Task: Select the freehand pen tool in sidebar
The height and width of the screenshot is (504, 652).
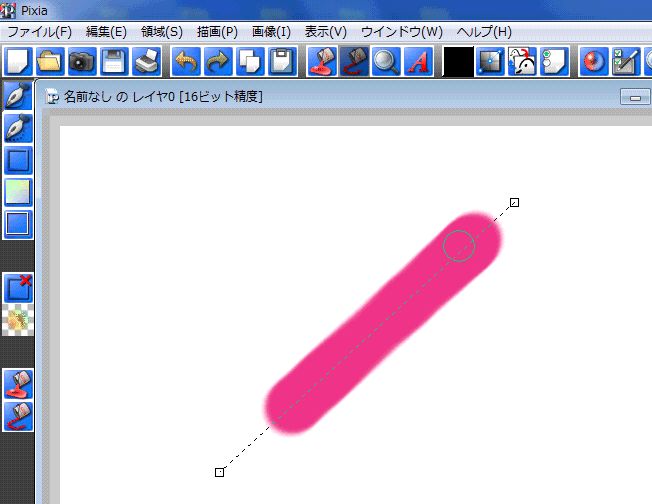Action: 18,96
